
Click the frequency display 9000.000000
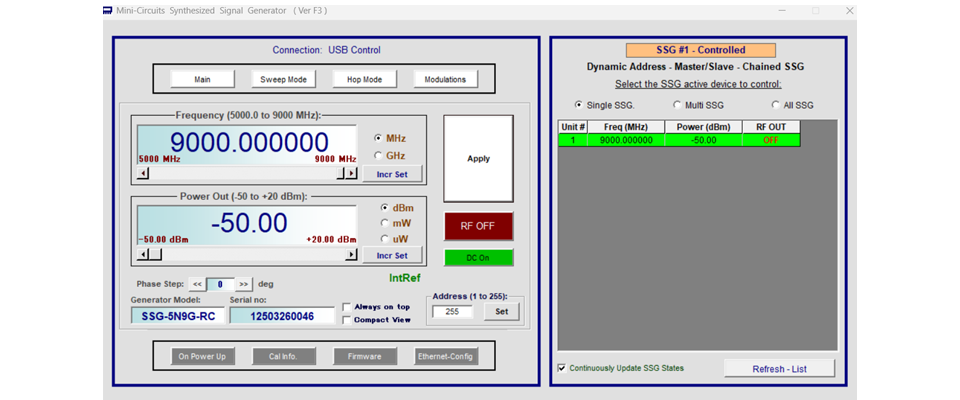[247, 145]
